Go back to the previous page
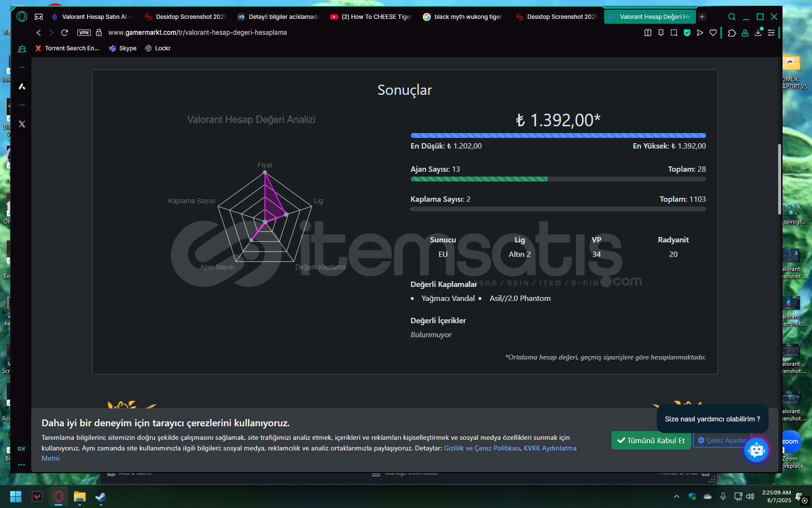 [39, 32]
